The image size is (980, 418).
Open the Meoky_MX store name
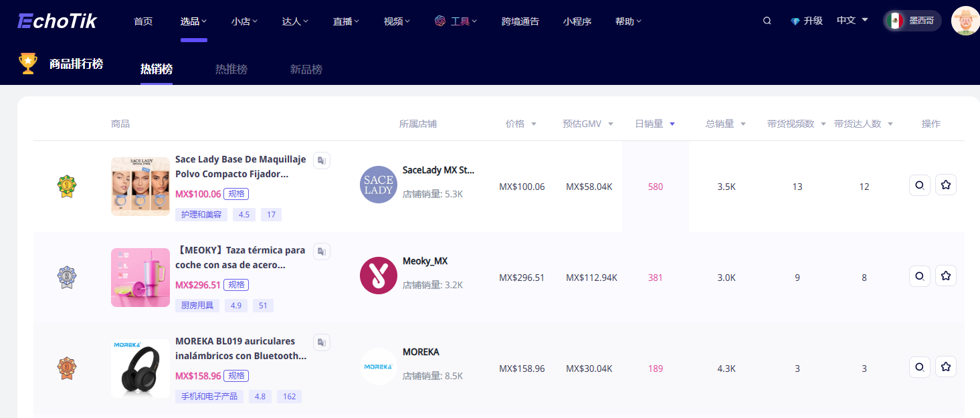(425, 261)
